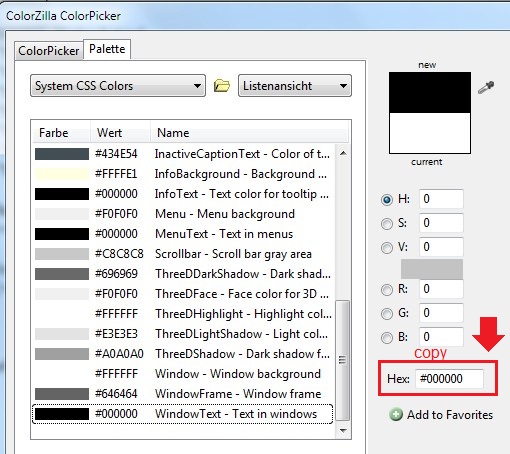
Task: Click the B value input field
Action: (x=441, y=337)
